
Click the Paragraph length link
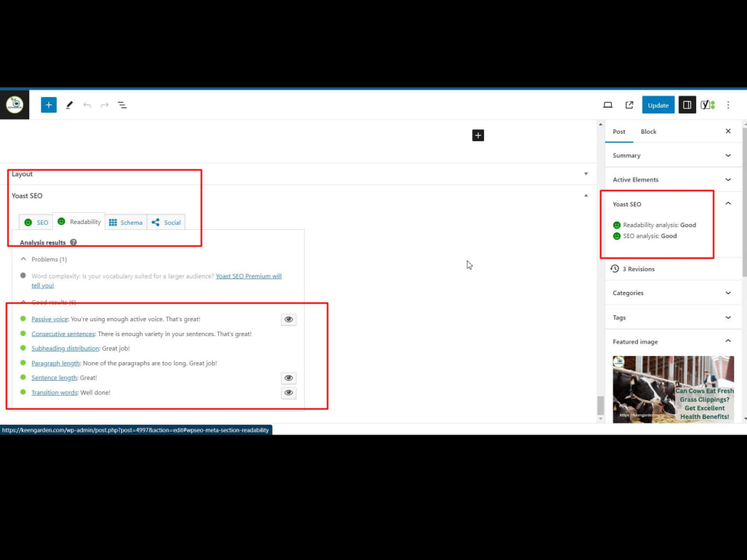[x=56, y=364]
